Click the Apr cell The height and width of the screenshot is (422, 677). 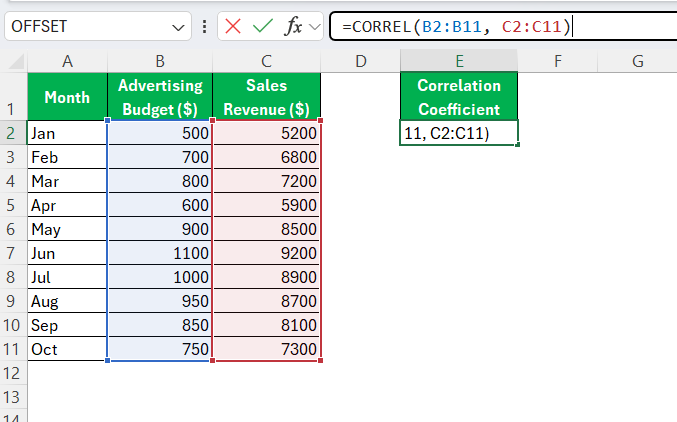(67, 205)
